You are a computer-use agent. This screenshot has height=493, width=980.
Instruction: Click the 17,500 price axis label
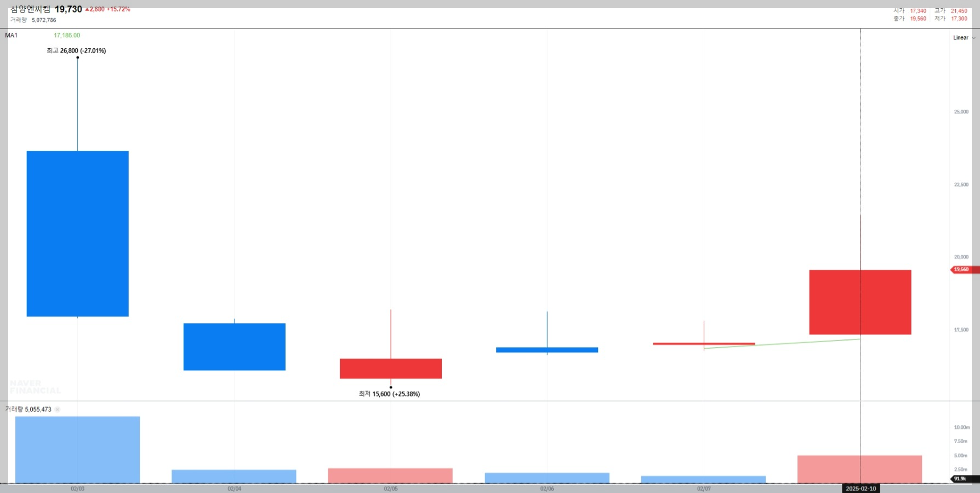click(961, 330)
